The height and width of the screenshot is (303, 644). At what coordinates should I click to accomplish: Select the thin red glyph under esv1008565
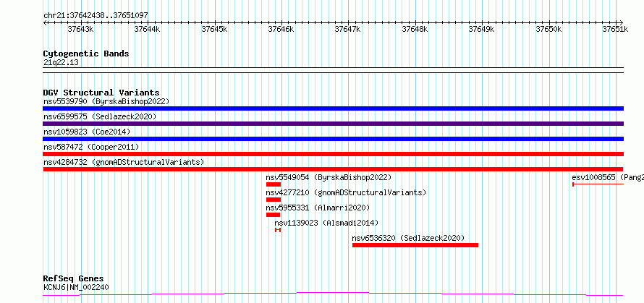click(x=598, y=184)
